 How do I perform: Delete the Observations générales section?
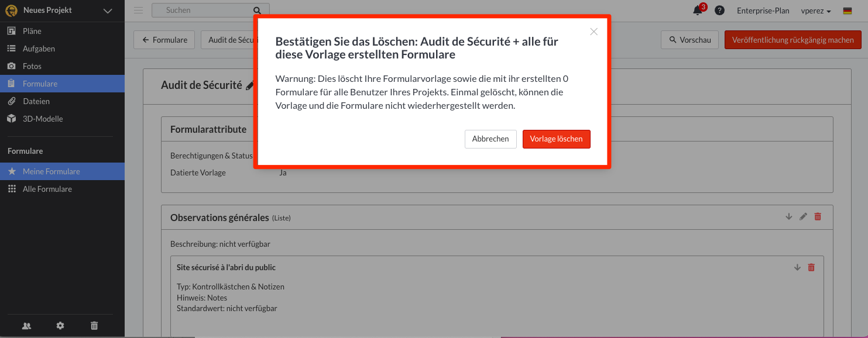818,217
